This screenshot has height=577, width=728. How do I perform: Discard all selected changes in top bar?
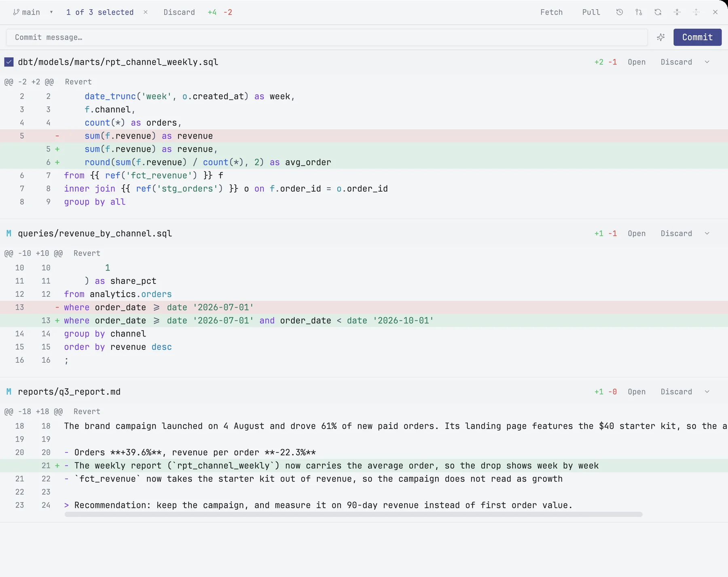point(179,12)
